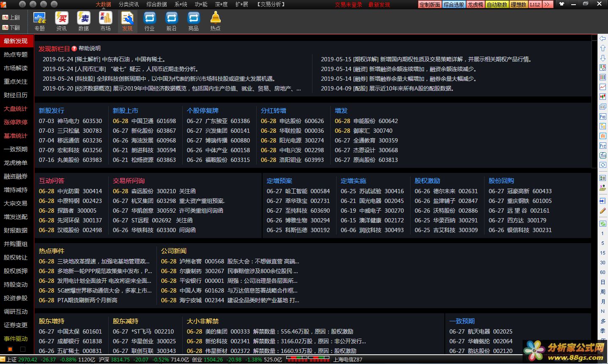Open the 行业 toolbar icon

pos(150,21)
